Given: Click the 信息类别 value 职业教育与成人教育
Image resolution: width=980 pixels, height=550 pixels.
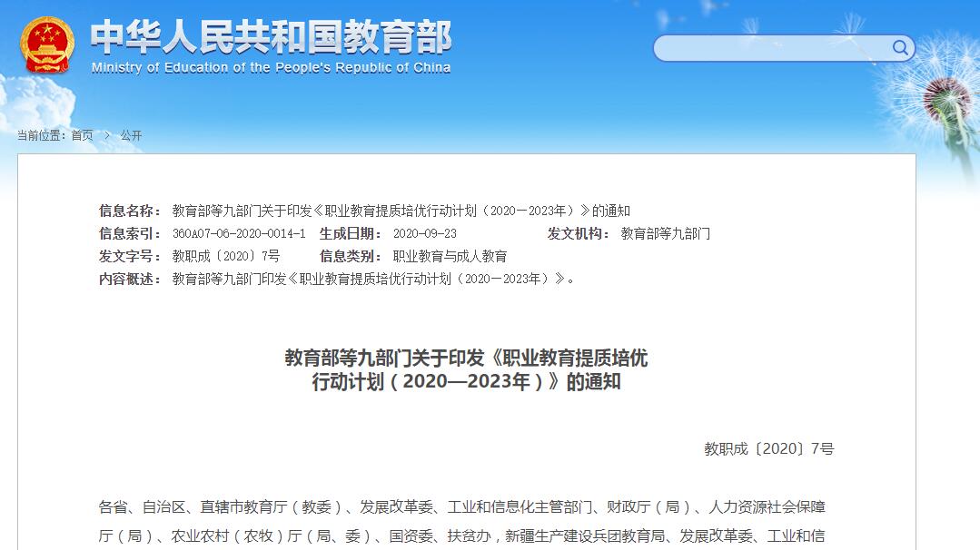Looking at the screenshot, I should tap(450, 256).
